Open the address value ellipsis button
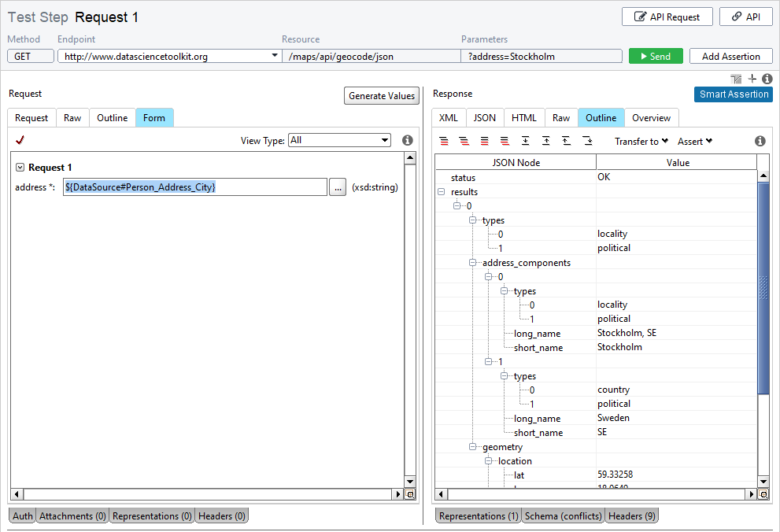The height and width of the screenshot is (532, 780). point(338,187)
